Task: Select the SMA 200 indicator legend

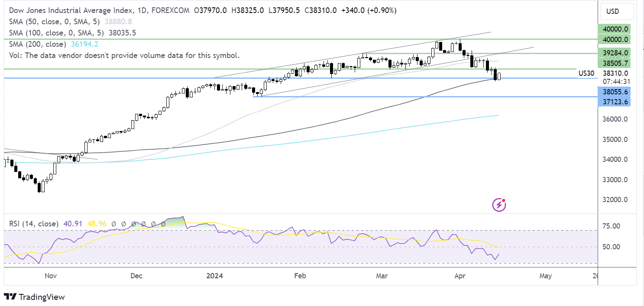Action: coord(37,44)
